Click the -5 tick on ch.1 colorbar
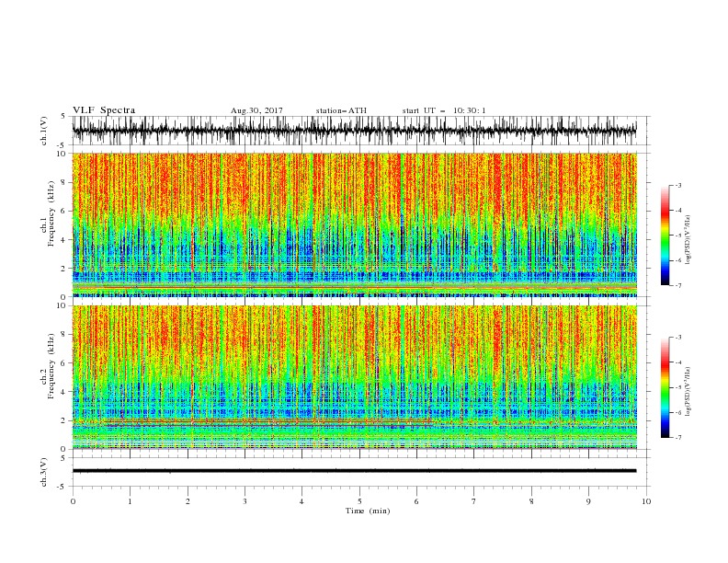This screenshot has width=728, height=563. coord(678,236)
